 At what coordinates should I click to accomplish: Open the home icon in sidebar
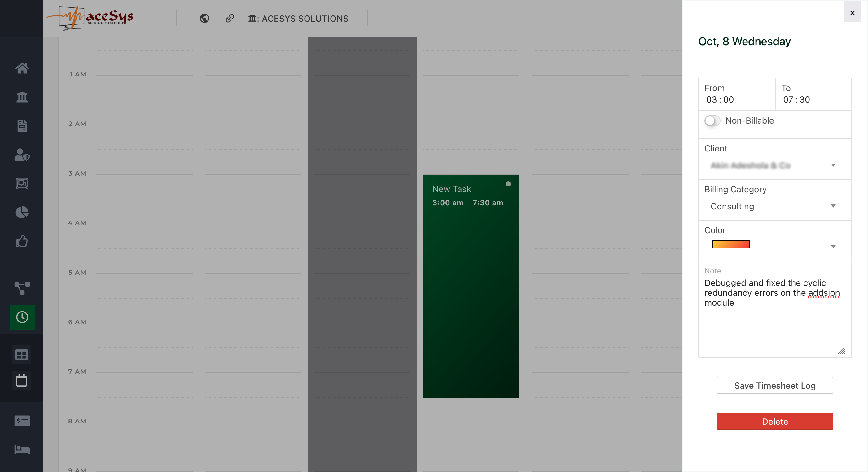coord(22,68)
